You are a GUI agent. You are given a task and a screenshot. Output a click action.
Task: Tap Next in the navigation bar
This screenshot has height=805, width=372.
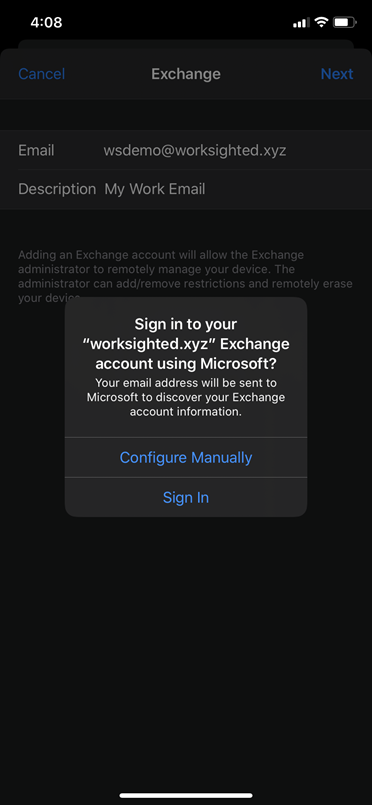337,74
